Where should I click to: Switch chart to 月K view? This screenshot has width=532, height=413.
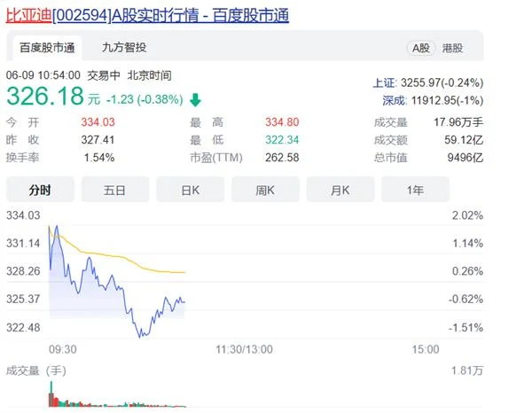pos(340,190)
